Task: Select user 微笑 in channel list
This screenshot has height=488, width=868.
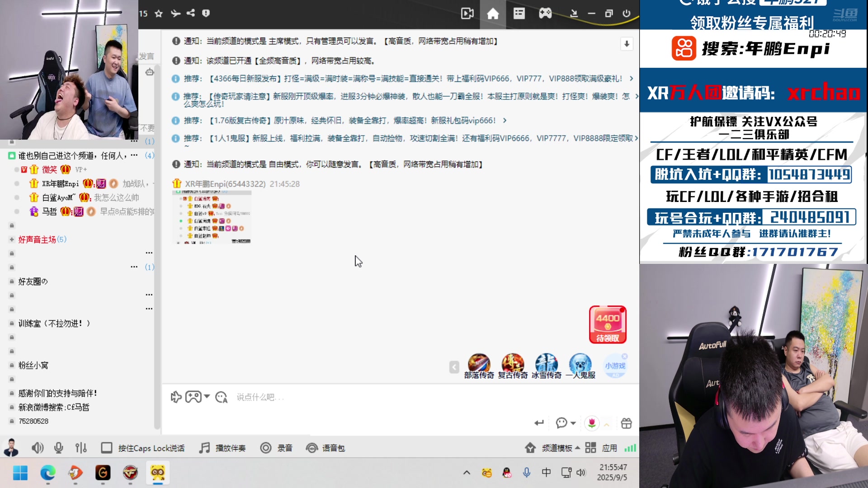Action: coord(50,169)
